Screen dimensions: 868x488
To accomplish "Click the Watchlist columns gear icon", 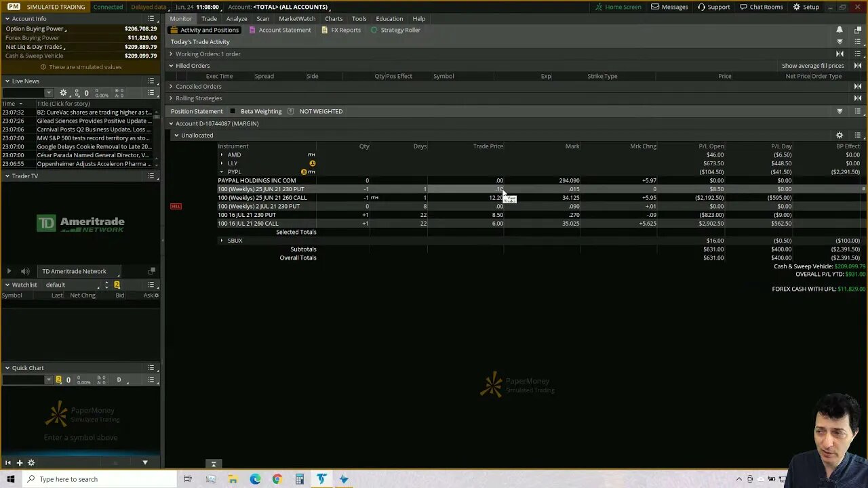I will coord(156,295).
